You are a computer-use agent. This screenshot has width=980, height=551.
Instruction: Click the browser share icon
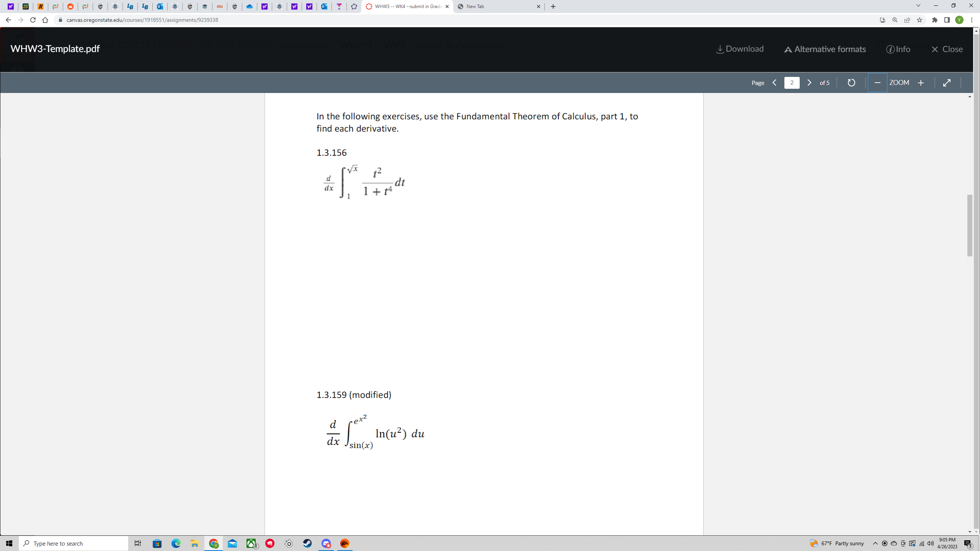click(x=907, y=20)
